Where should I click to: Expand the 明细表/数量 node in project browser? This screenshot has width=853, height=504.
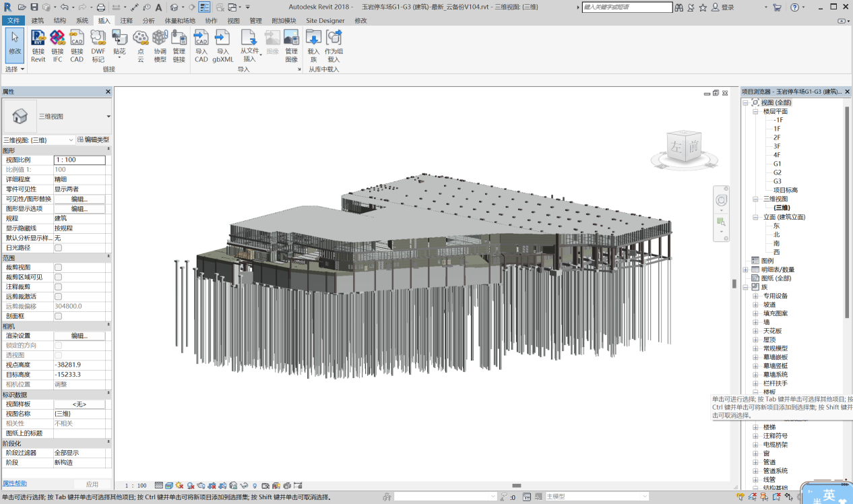tap(746, 270)
